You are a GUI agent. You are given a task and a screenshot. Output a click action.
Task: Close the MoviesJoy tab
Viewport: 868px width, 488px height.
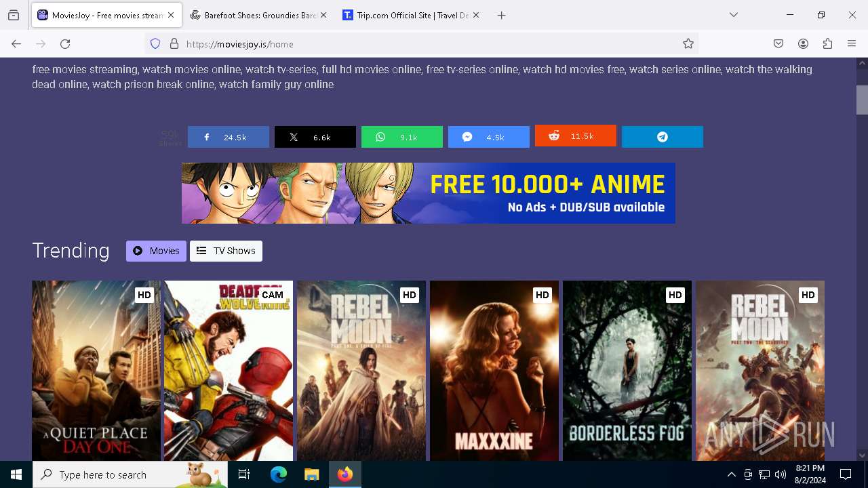(171, 15)
